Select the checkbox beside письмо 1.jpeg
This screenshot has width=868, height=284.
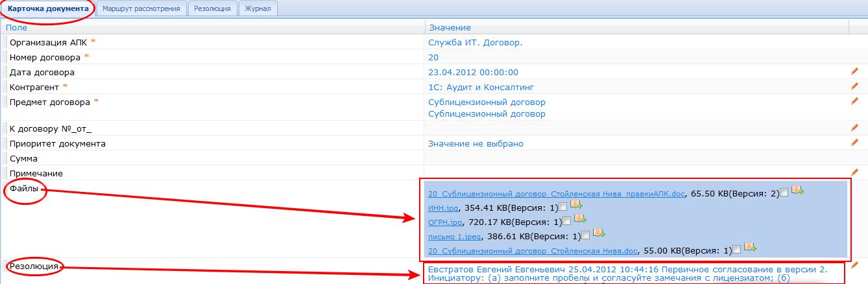tap(586, 235)
